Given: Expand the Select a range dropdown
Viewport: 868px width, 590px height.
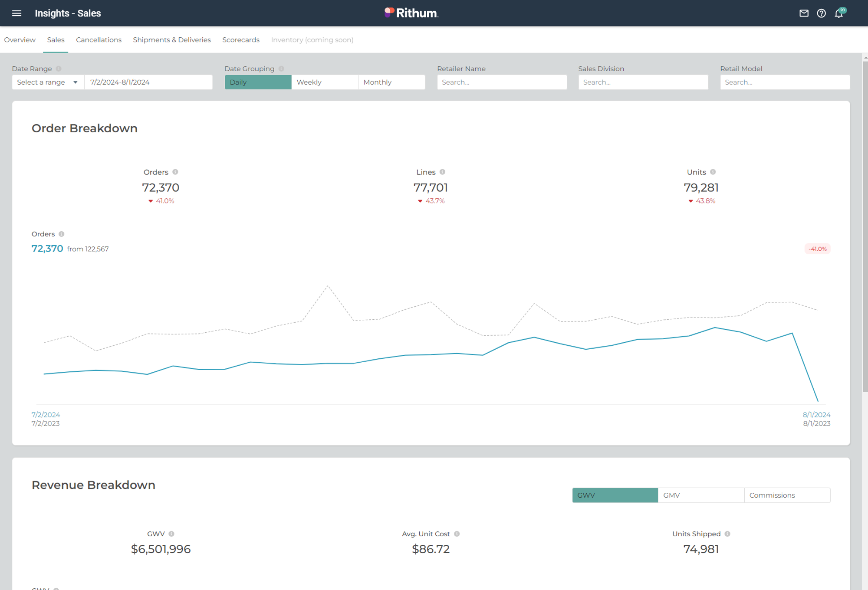Looking at the screenshot, I should pyautogui.click(x=48, y=82).
